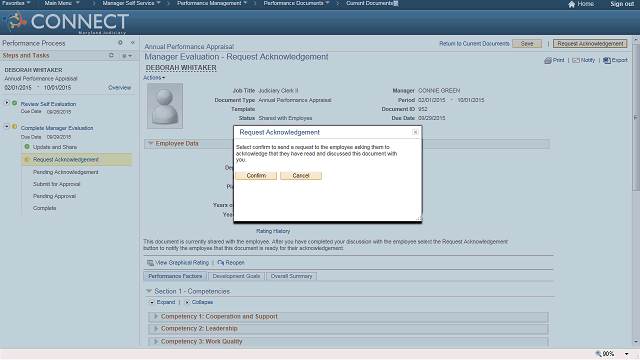Click Return to Current Documents link
640x360 pixels.
474,44
